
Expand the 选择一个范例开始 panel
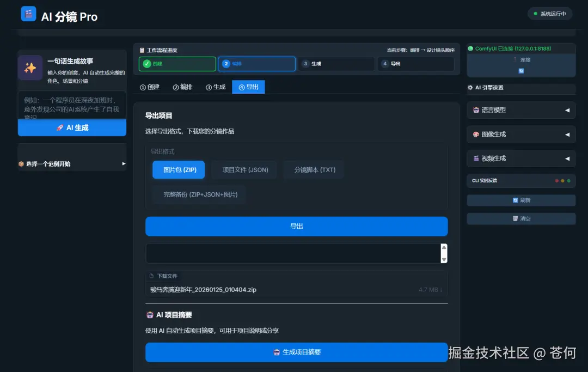71,163
